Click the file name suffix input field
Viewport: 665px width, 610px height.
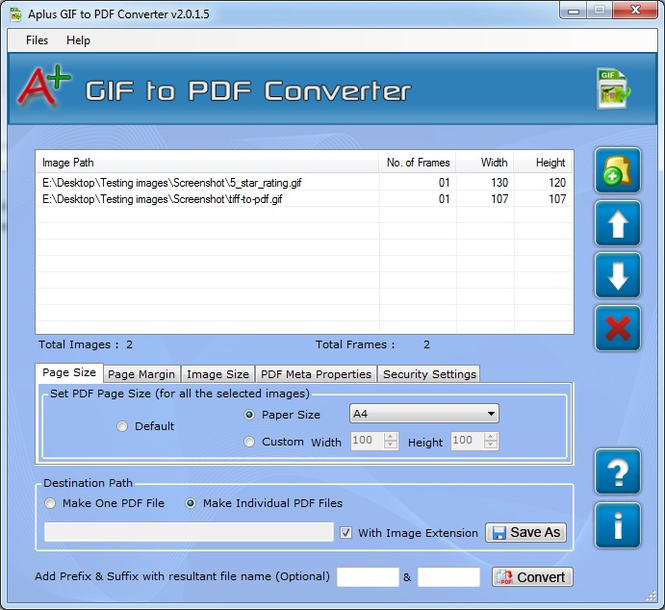coord(449,577)
